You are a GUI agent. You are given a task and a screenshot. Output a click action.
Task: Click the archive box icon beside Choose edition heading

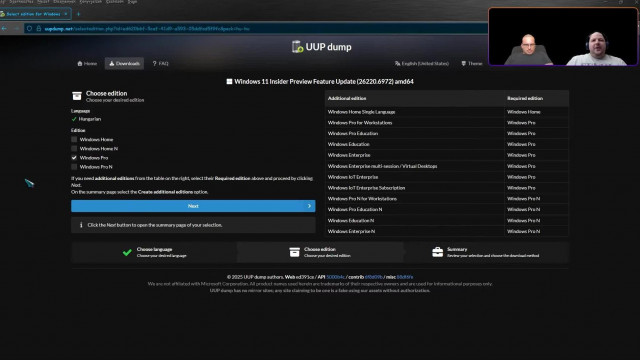click(x=77, y=96)
